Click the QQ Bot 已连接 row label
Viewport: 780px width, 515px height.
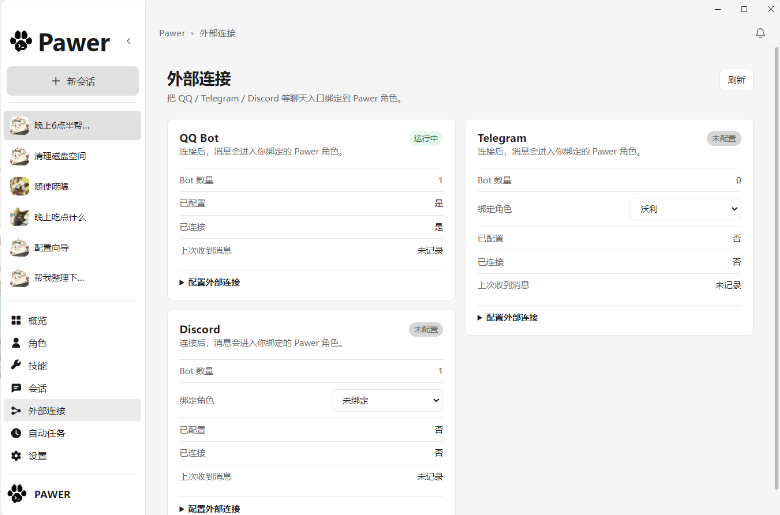[x=193, y=227]
